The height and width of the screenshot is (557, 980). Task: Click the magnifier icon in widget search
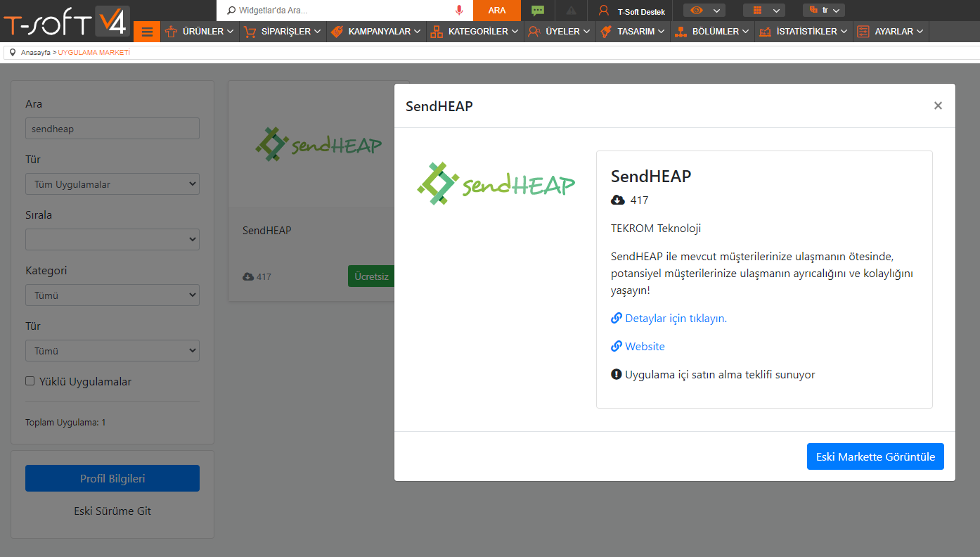(231, 11)
